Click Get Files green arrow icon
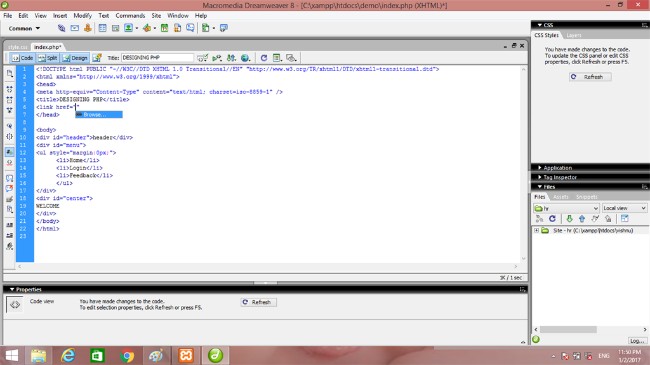650x365 pixels. (x=569, y=219)
